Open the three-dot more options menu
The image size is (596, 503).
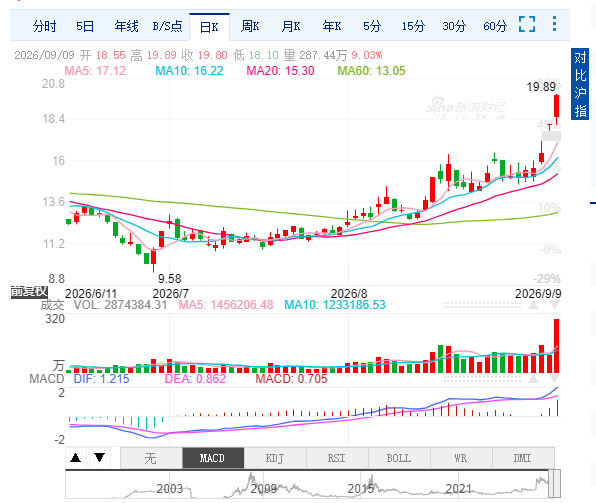point(554,24)
